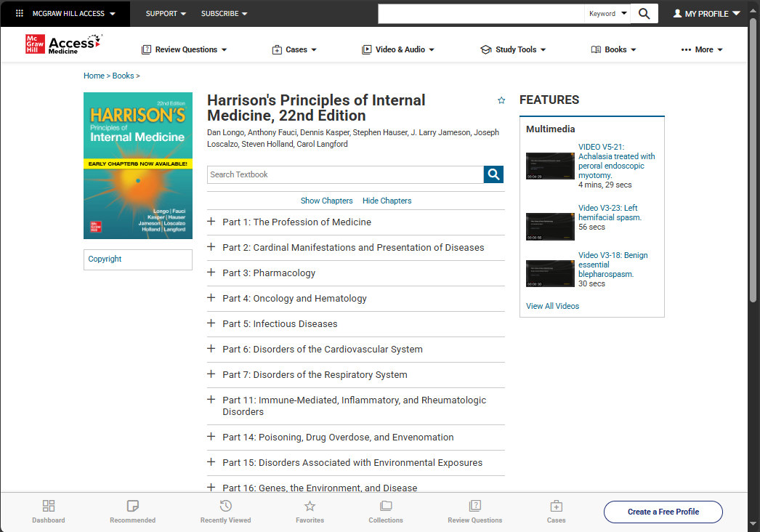The width and height of the screenshot is (760, 532).
Task: Favorite the Harrison's book with the star icon
Action: pyautogui.click(x=501, y=100)
